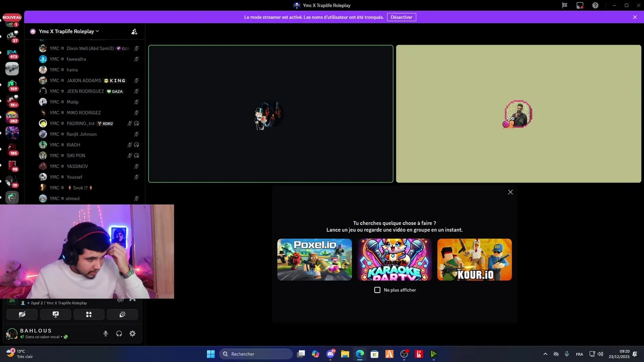The width and height of the screenshot is (644, 362).
Task: Open the help question mark icon
Action: point(595,6)
